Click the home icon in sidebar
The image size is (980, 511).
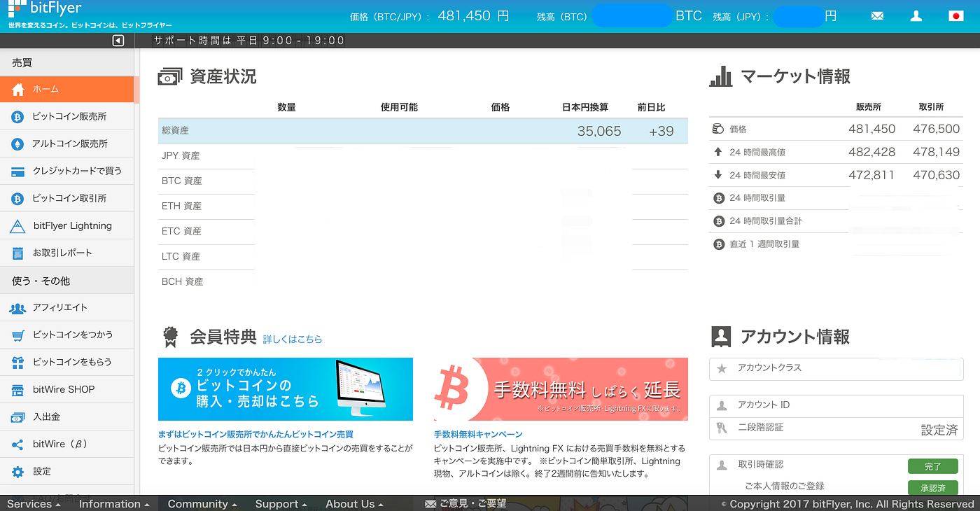18,89
